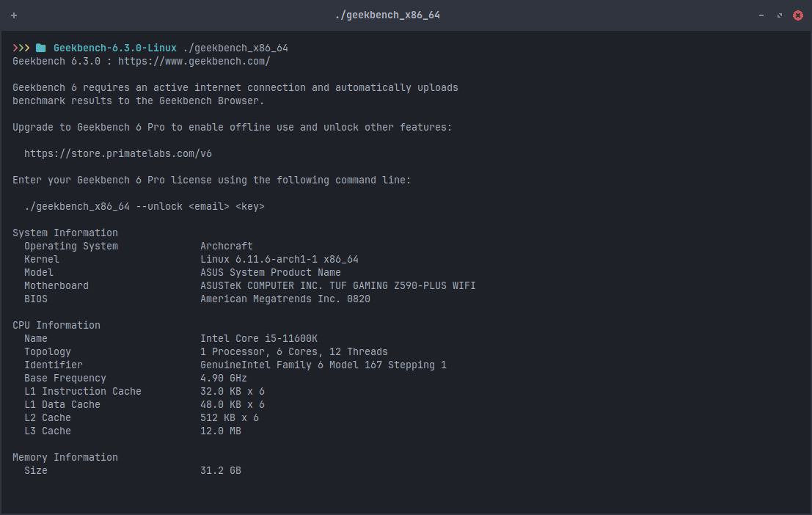Click the restore window icon
The image size is (812, 515).
[x=779, y=15]
